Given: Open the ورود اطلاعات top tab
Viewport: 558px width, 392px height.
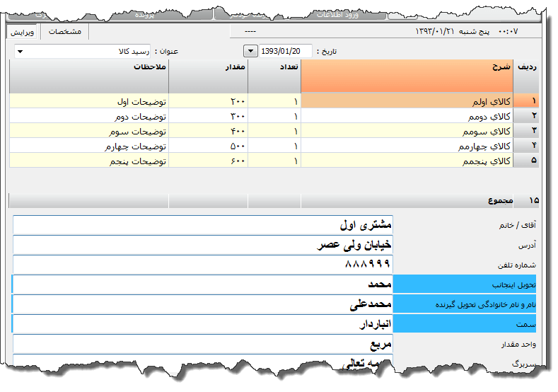Looking at the screenshot, I should [337, 13].
